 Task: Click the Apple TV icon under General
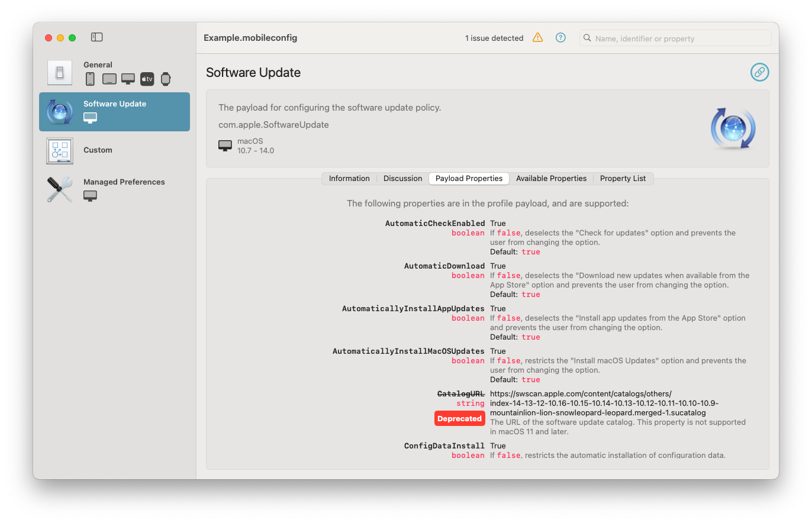(x=147, y=79)
